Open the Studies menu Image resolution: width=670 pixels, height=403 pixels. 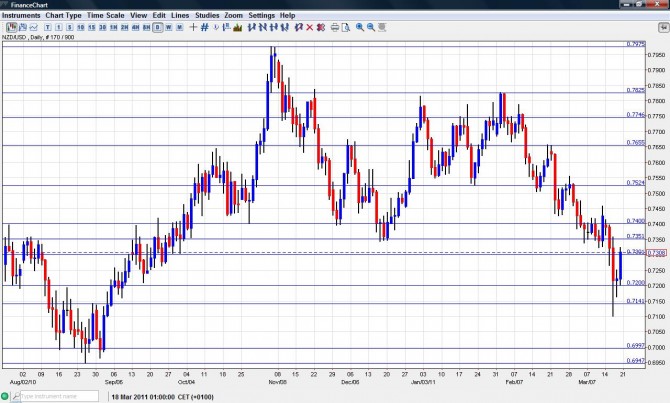pos(207,15)
